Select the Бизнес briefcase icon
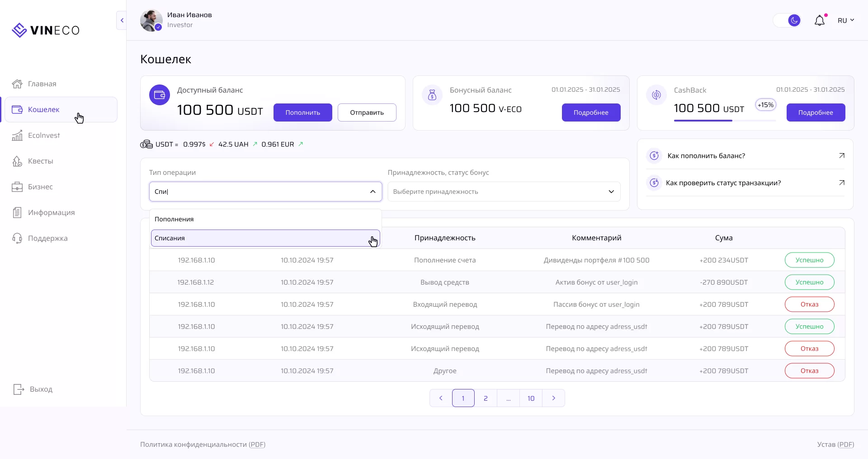The height and width of the screenshot is (459, 868). 17,187
